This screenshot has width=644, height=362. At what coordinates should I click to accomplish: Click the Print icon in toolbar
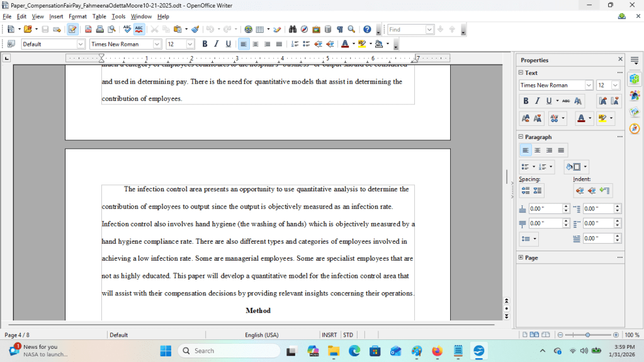99,30
